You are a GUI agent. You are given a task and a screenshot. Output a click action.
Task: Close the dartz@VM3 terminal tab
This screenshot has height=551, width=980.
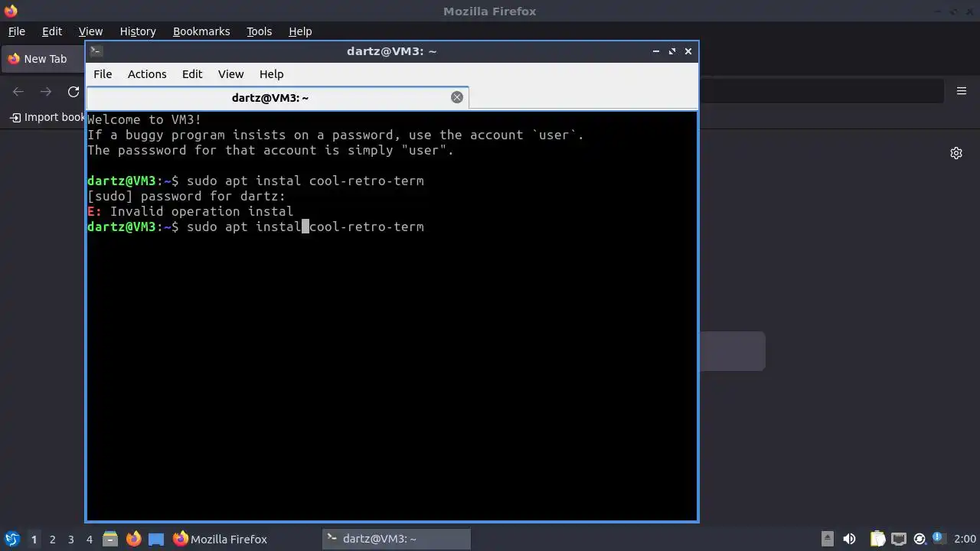click(457, 97)
